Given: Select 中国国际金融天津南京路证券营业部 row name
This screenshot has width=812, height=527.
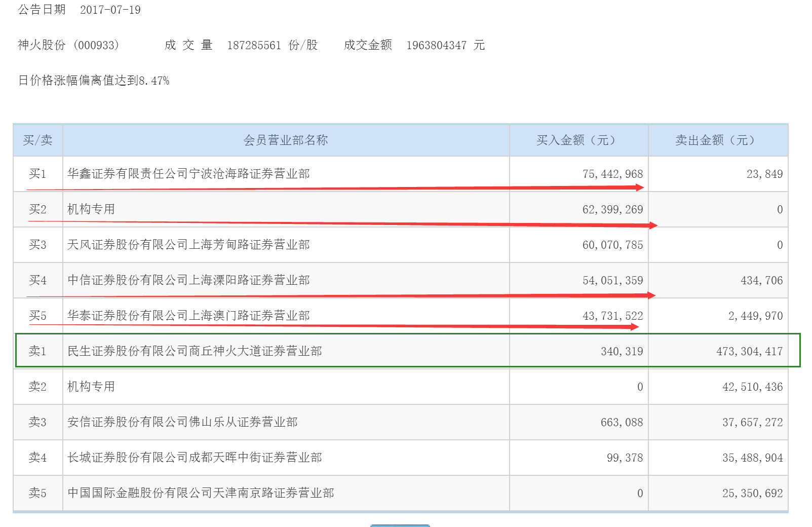Looking at the screenshot, I should (201, 493).
